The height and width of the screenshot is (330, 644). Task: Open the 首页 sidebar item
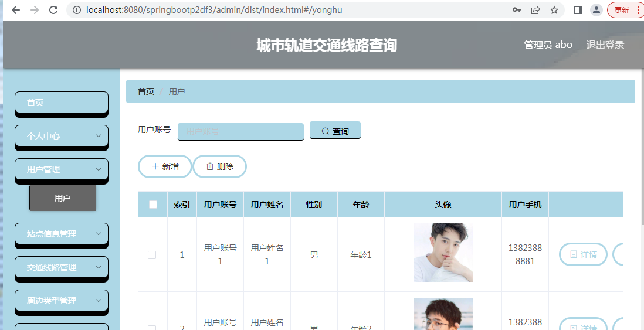coord(61,103)
